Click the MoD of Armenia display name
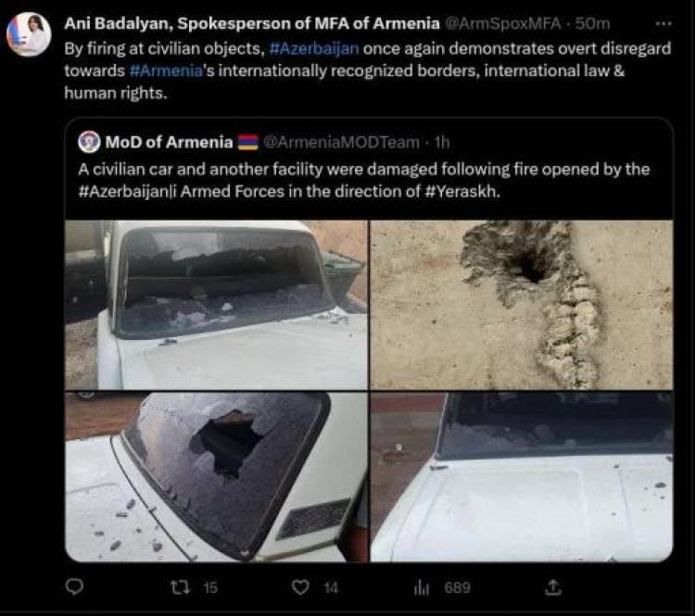The image size is (695, 616). (x=169, y=143)
